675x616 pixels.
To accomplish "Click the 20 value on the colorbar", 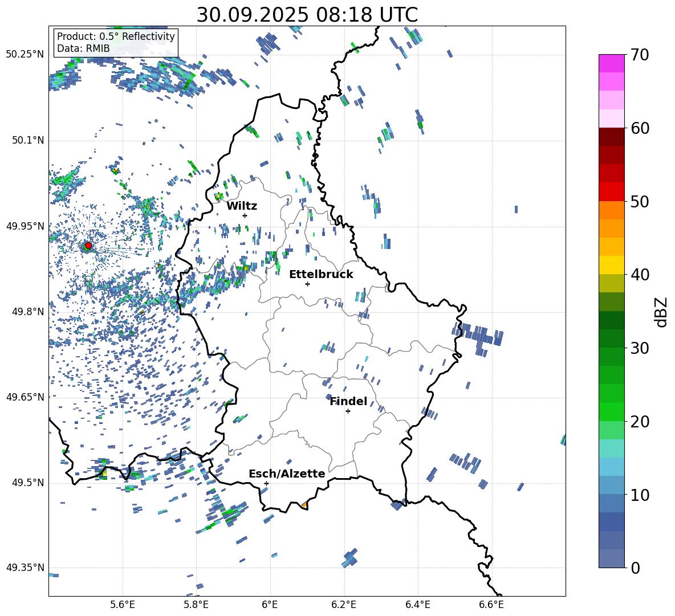I will (639, 421).
